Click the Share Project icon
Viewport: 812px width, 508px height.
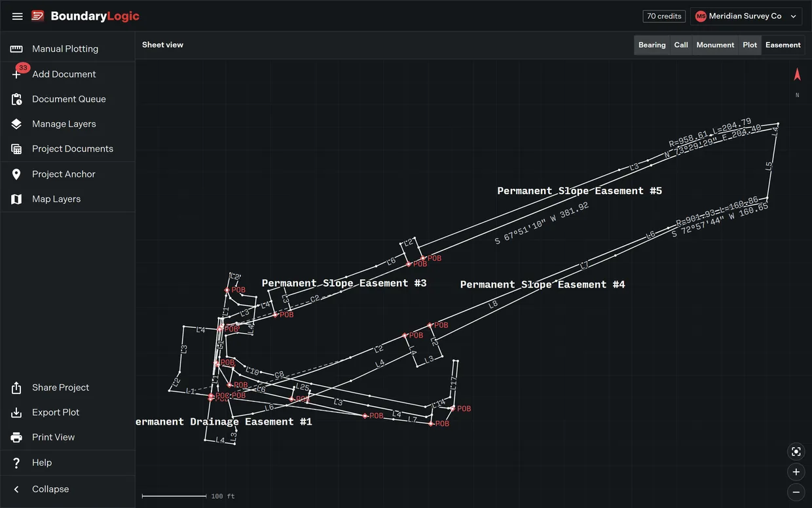pos(16,387)
